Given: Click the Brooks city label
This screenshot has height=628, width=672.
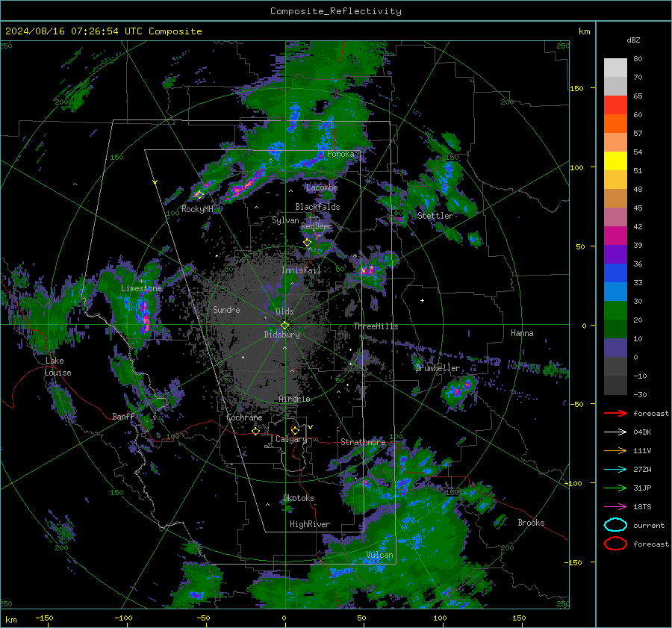Looking at the screenshot, I should point(531,523).
